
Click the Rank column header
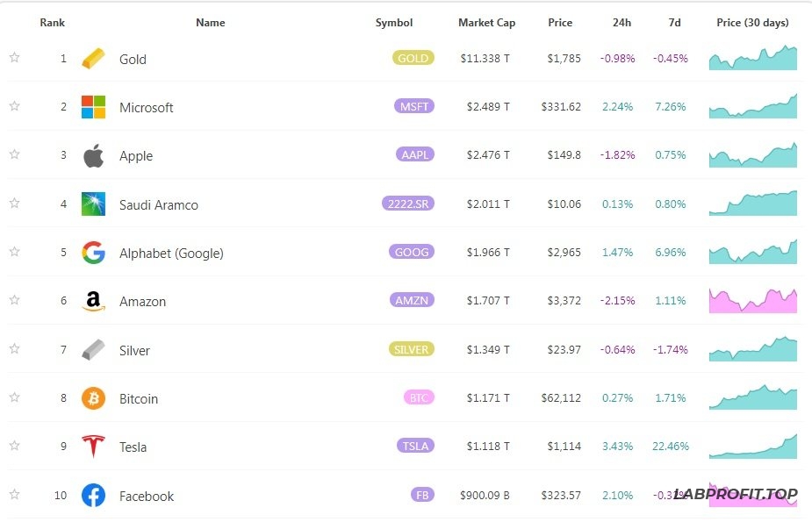tap(52, 23)
